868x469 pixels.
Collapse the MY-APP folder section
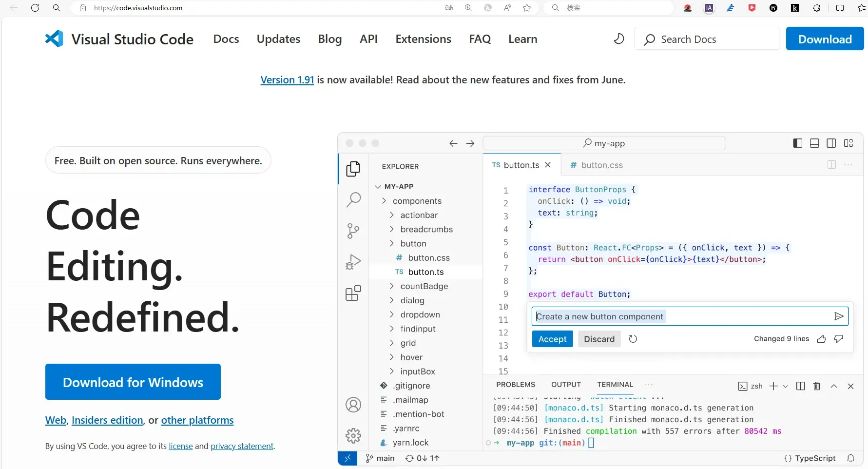coord(378,187)
